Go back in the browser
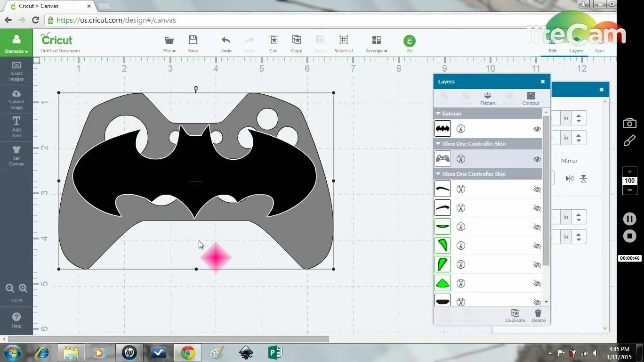 coord(8,20)
